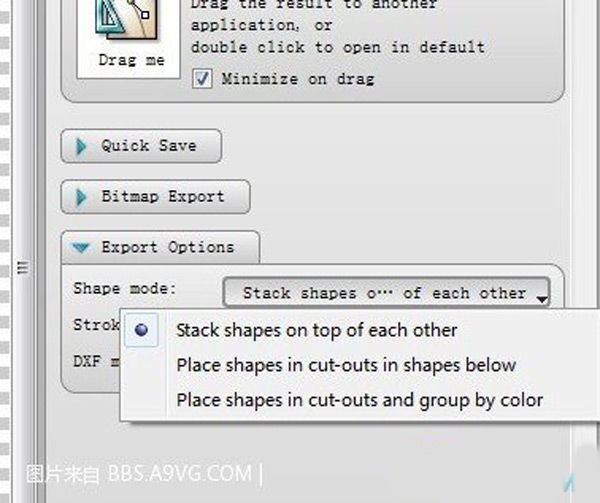The width and height of the screenshot is (600, 503).
Task: Toggle the Minimize on drag checkbox
Action: 202,79
